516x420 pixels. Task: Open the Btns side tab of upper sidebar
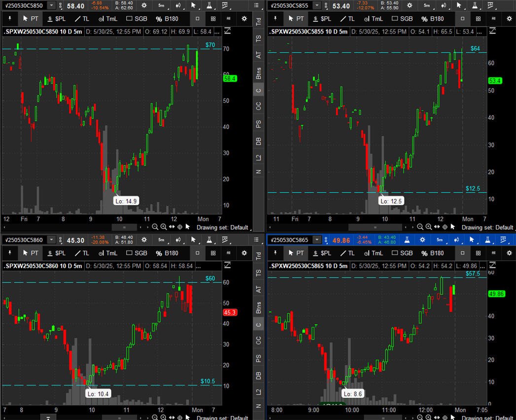pos(259,73)
